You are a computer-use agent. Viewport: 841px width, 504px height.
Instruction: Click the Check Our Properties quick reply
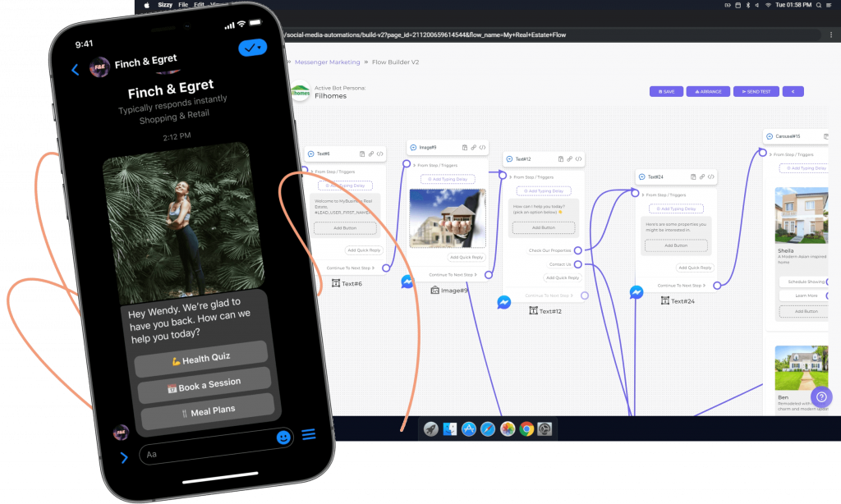[x=549, y=250]
